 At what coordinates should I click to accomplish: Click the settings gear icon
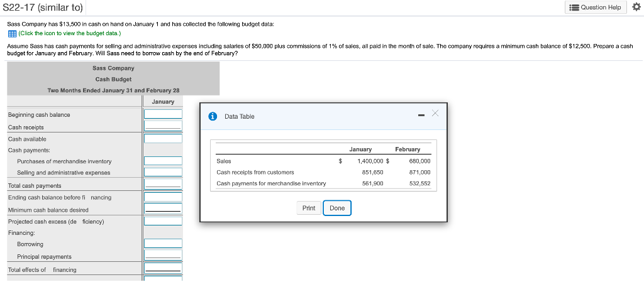click(636, 8)
